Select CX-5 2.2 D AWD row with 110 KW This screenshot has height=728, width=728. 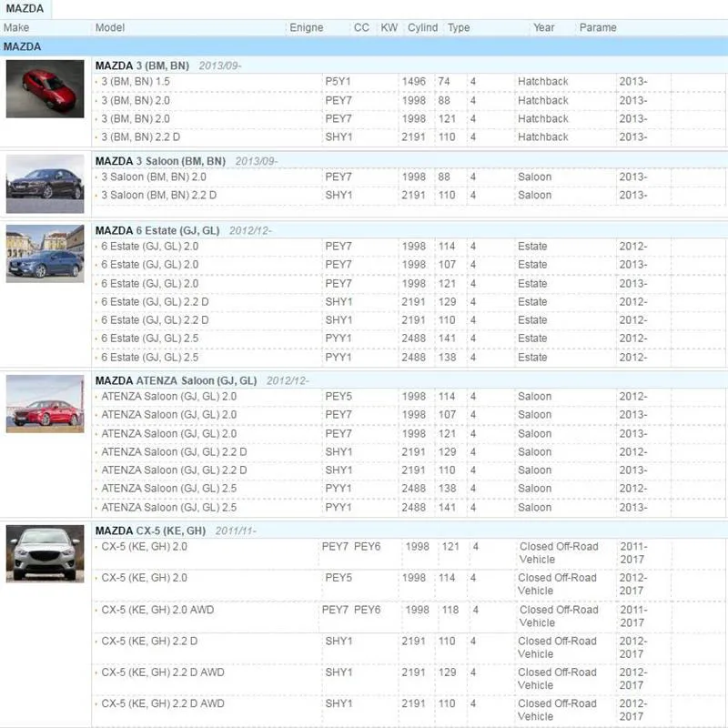409,711
